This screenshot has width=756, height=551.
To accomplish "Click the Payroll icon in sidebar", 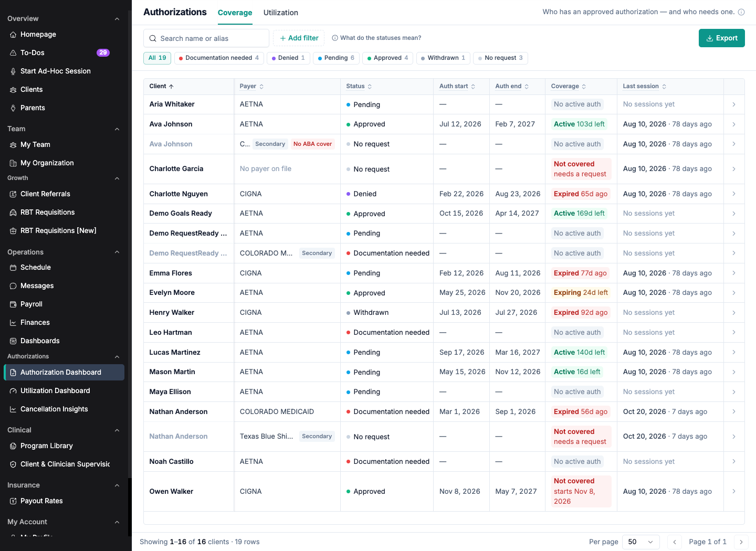I will [x=13, y=304].
